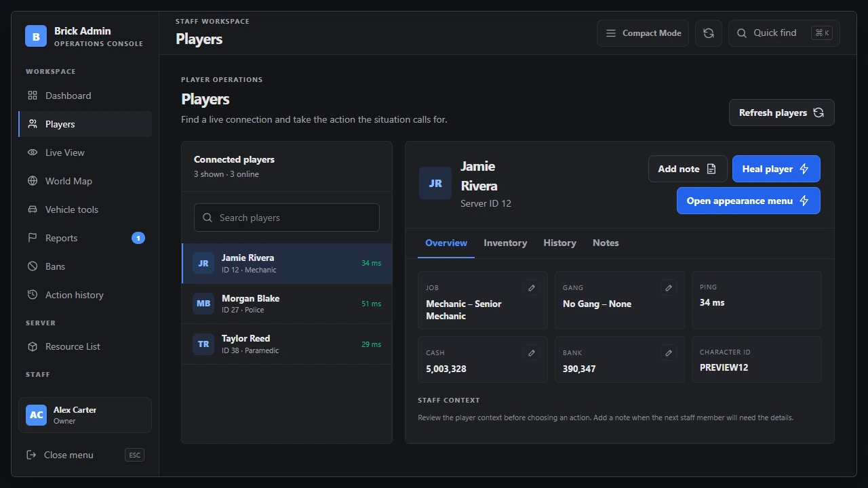The width and height of the screenshot is (868, 488).
Task: Click the JR avatar in player header
Action: pyautogui.click(x=435, y=183)
